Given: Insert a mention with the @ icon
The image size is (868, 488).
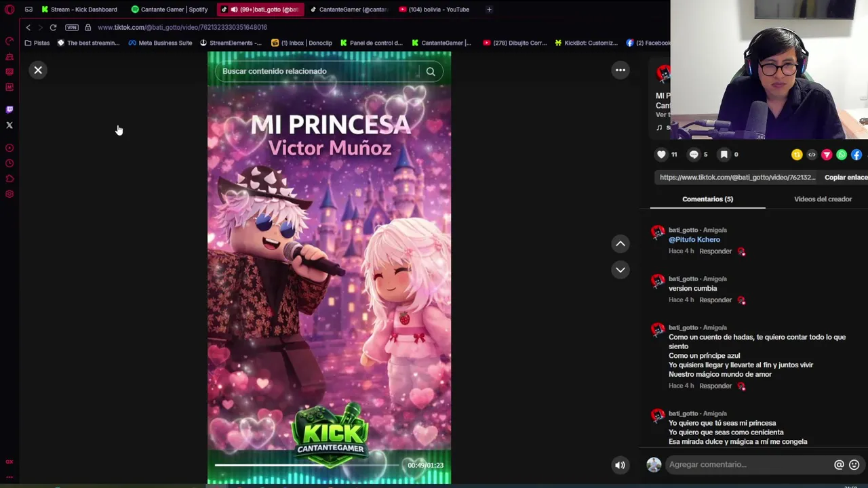Looking at the screenshot, I should click(x=839, y=464).
